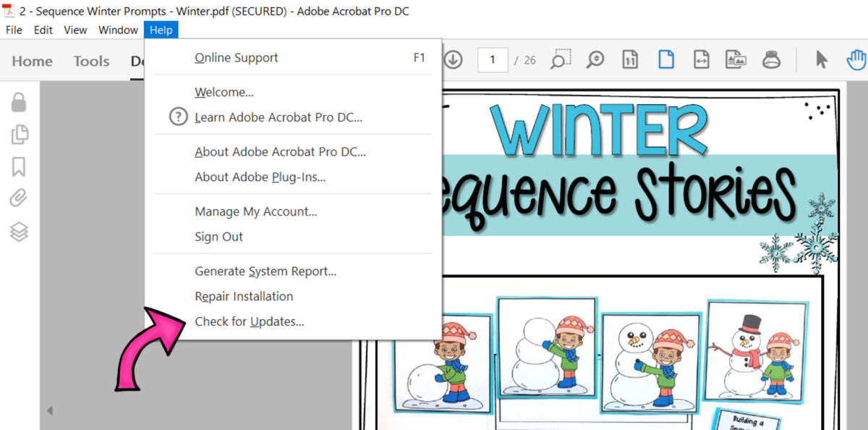
Task: Click the page number input field
Action: [493, 60]
